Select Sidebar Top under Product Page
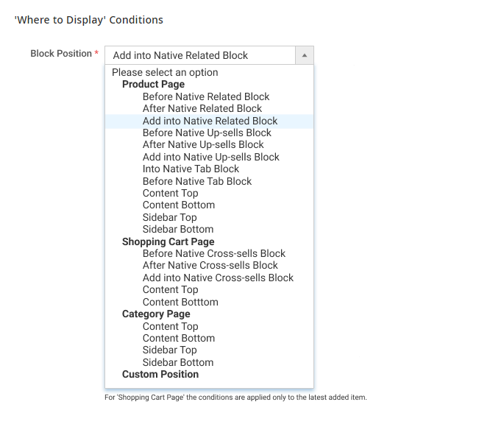 coord(209,217)
